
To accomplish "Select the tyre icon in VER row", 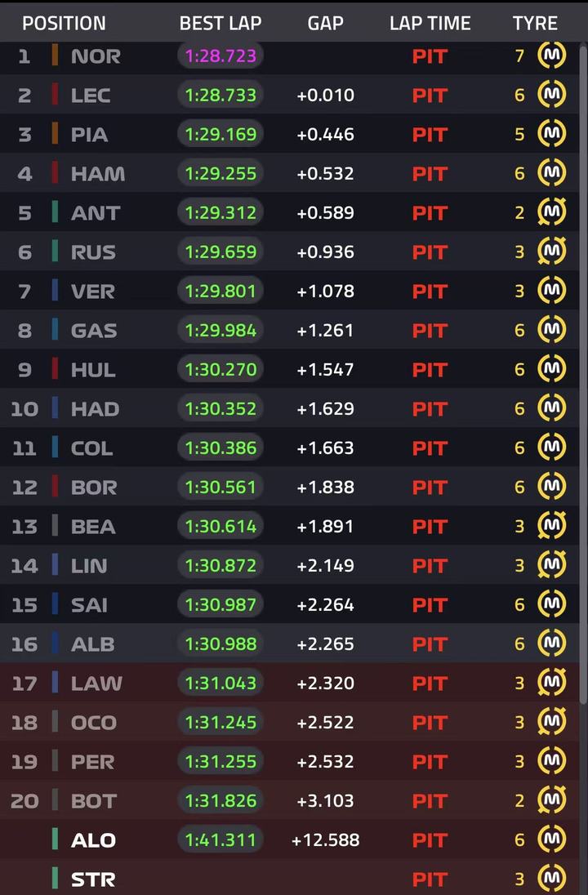I will pos(551,291).
